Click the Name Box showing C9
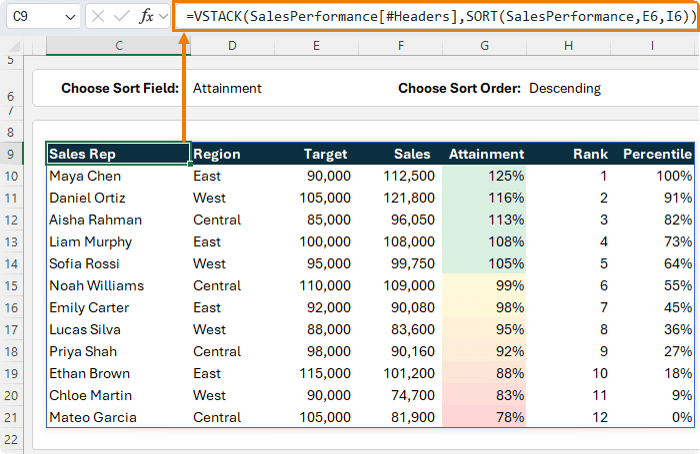This screenshot has width=700, height=454. tap(42, 17)
